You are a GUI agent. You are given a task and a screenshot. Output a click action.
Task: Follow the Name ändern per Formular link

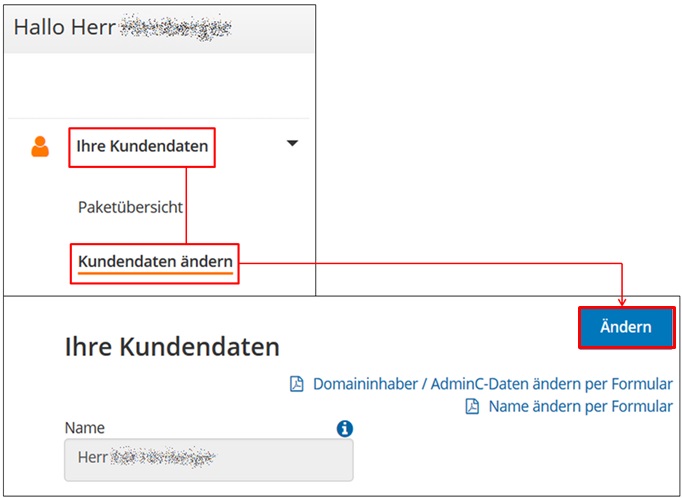tap(581, 406)
